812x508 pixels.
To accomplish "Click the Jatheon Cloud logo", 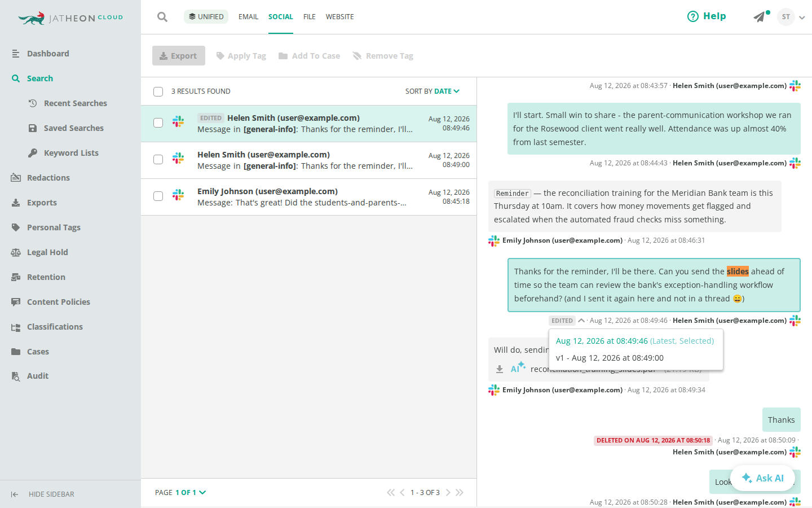I will [70, 18].
